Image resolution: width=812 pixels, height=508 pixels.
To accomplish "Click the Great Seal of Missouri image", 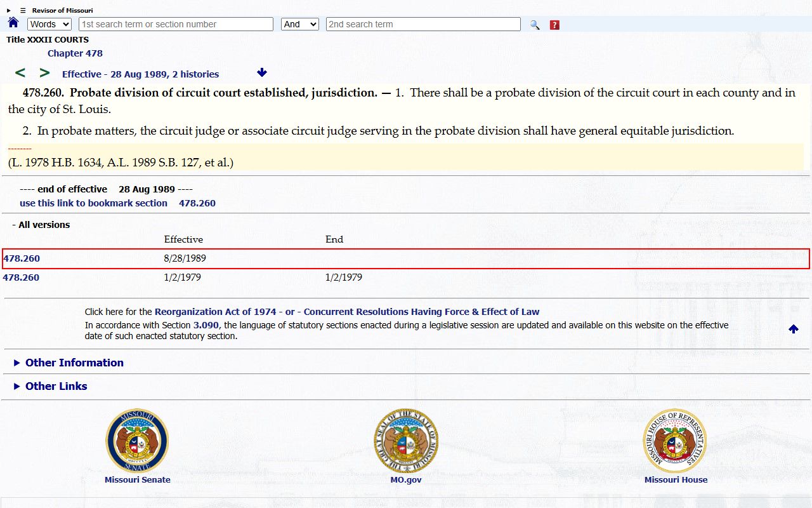I will [406, 441].
